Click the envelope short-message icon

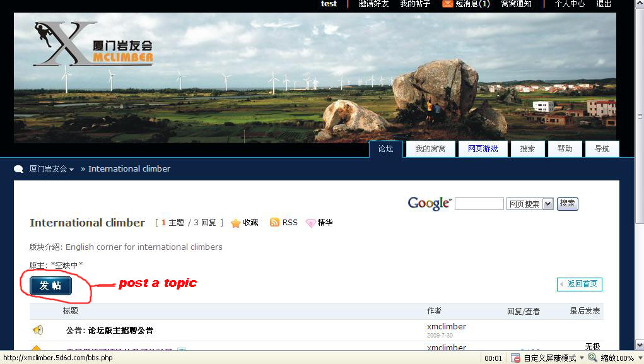(x=447, y=4)
